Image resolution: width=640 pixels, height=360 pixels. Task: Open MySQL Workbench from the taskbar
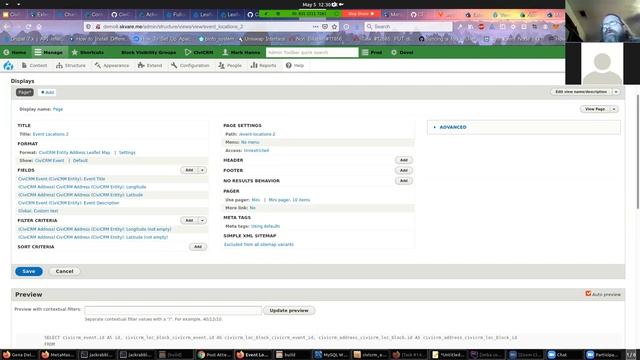[330, 355]
